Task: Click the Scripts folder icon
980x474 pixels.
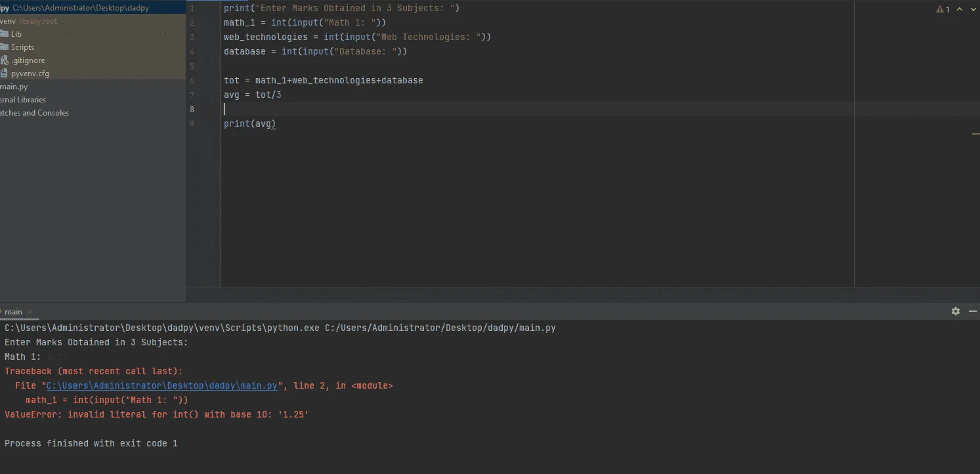Action: tap(3, 47)
